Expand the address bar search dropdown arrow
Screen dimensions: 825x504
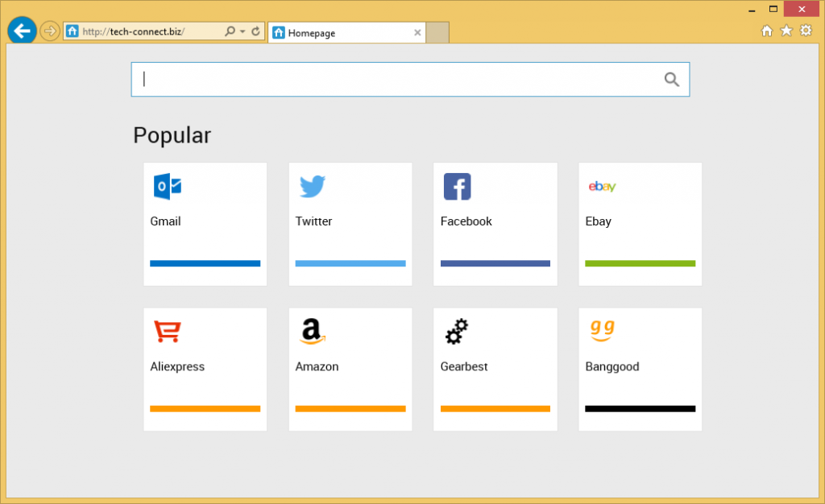(x=243, y=31)
